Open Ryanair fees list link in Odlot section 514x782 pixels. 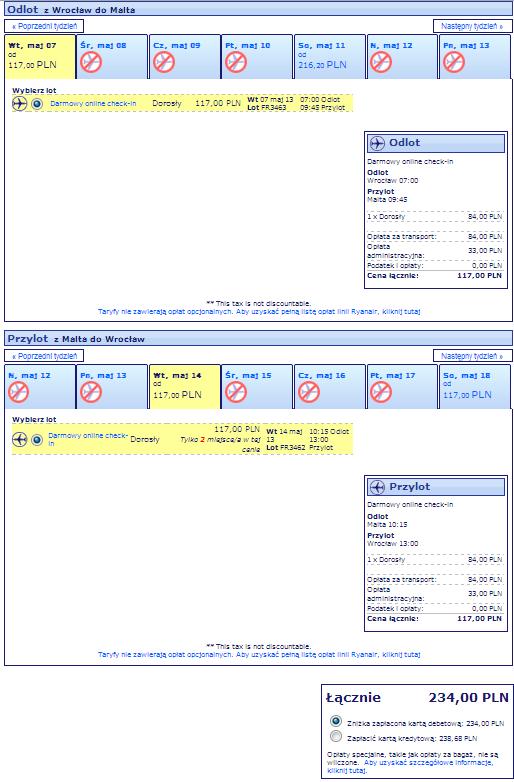pos(259,312)
